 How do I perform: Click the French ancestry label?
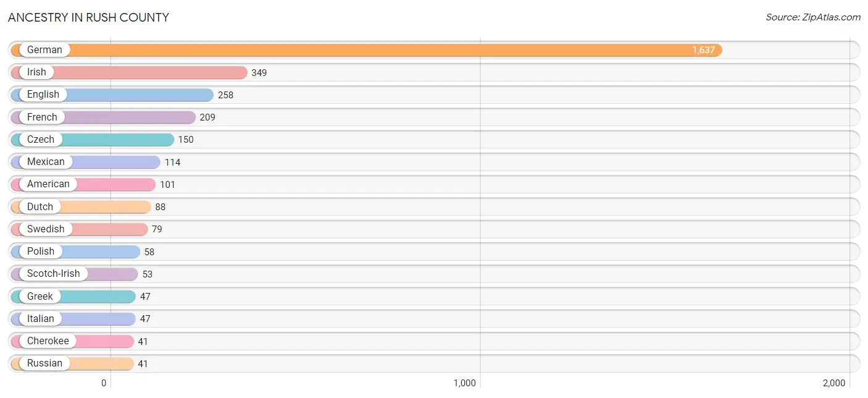click(42, 117)
